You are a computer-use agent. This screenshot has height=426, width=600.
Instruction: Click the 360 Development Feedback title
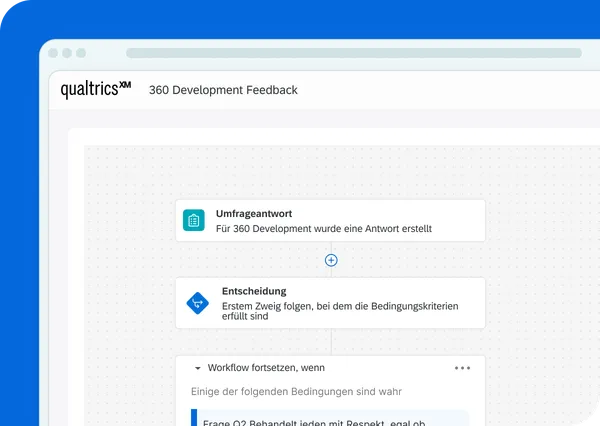tap(223, 90)
